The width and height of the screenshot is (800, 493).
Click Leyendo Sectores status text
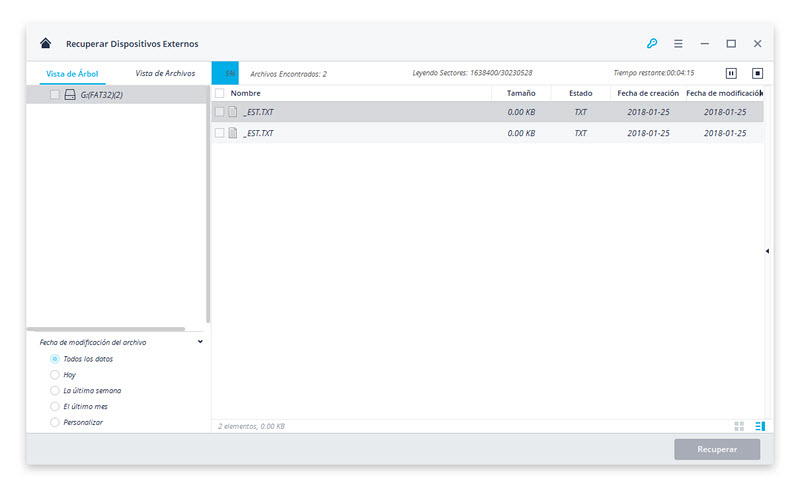pyautogui.click(x=472, y=73)
